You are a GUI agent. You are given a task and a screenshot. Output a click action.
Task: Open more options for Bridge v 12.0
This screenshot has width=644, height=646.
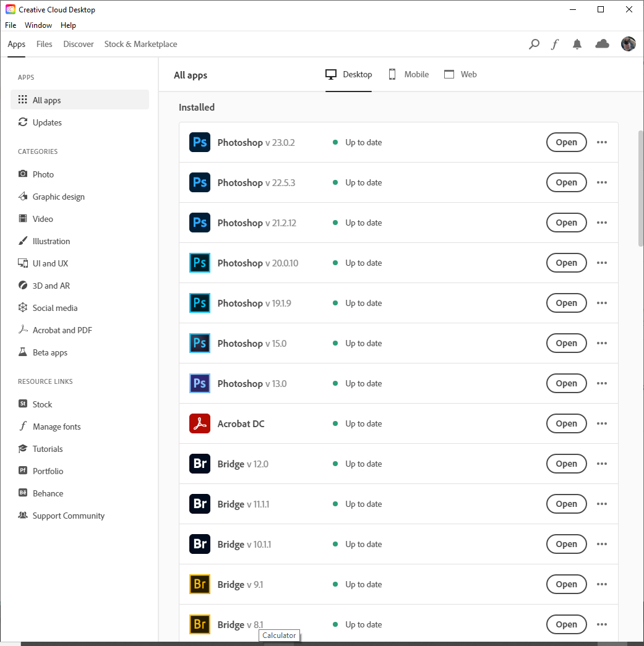coord(601,464)
